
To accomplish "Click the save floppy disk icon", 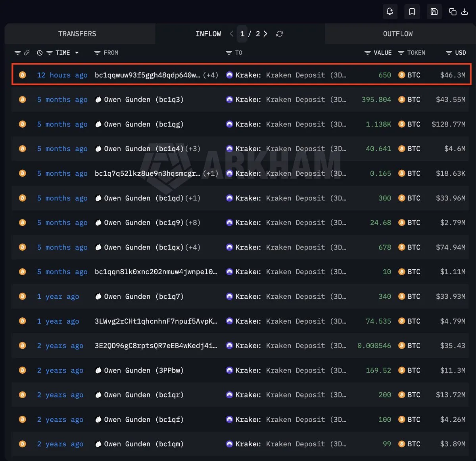I will coord(434,12).
